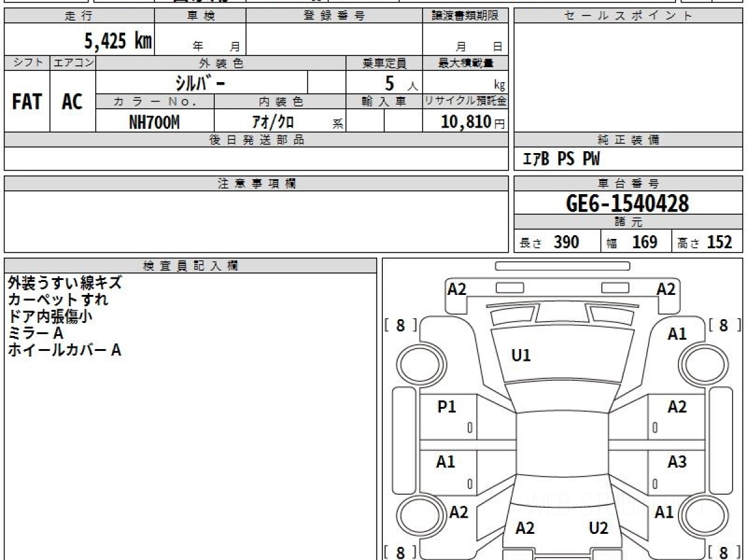The height and width of the screenshot is (560, 747).
Task: Click the 輸入車 label
Action: tap(384, 101)
